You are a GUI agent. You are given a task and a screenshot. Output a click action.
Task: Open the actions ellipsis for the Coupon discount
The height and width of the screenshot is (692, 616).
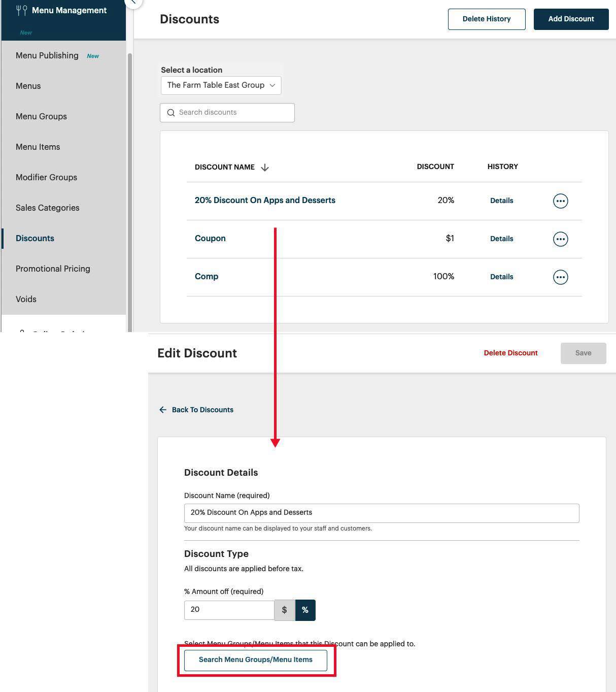click(560, 239)
